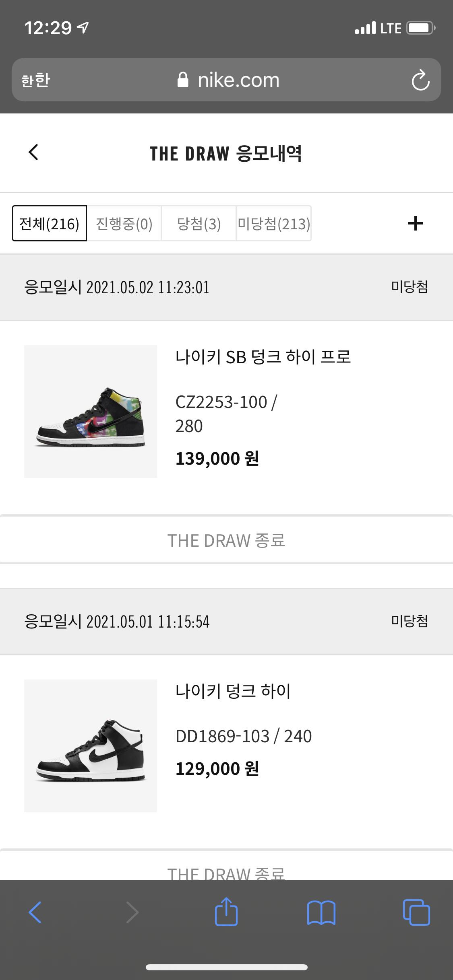This screenshot has height=980, width=453.
Task: Tap the plus icon to expand filters
Action: [415, 223]
